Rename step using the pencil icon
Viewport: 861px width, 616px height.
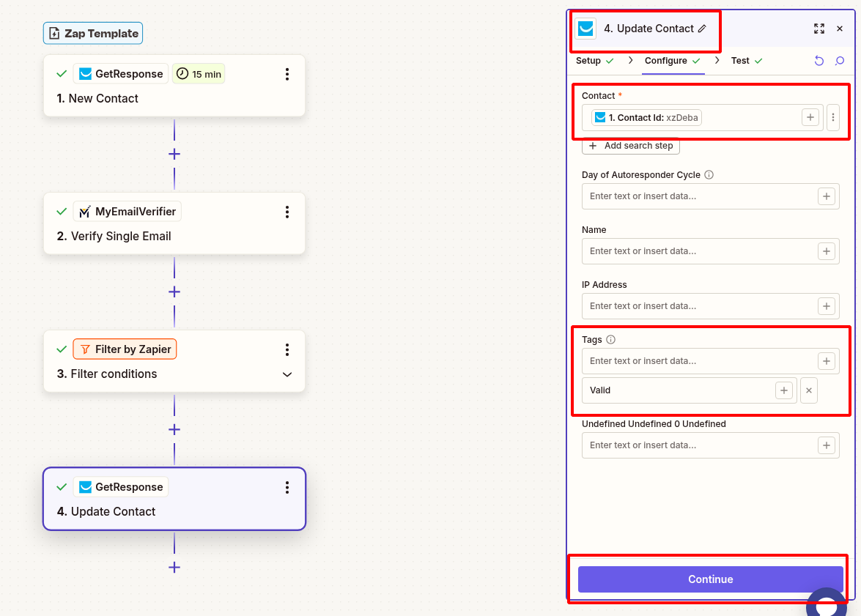tap(701, 28)
